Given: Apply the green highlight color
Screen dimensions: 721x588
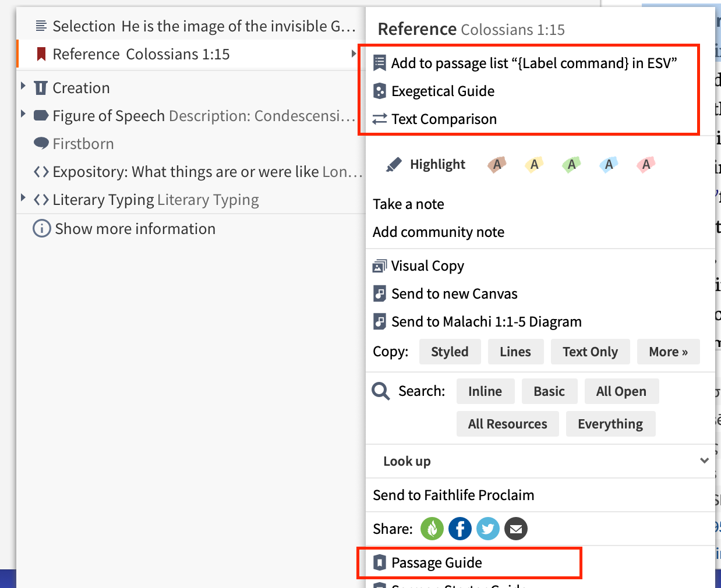Looking at the screenshot, I should (x=571, y=165).
